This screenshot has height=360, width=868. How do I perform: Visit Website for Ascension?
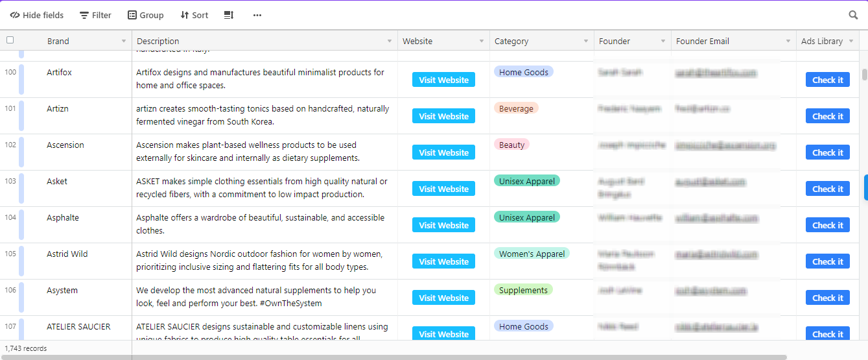coord(443,152)
